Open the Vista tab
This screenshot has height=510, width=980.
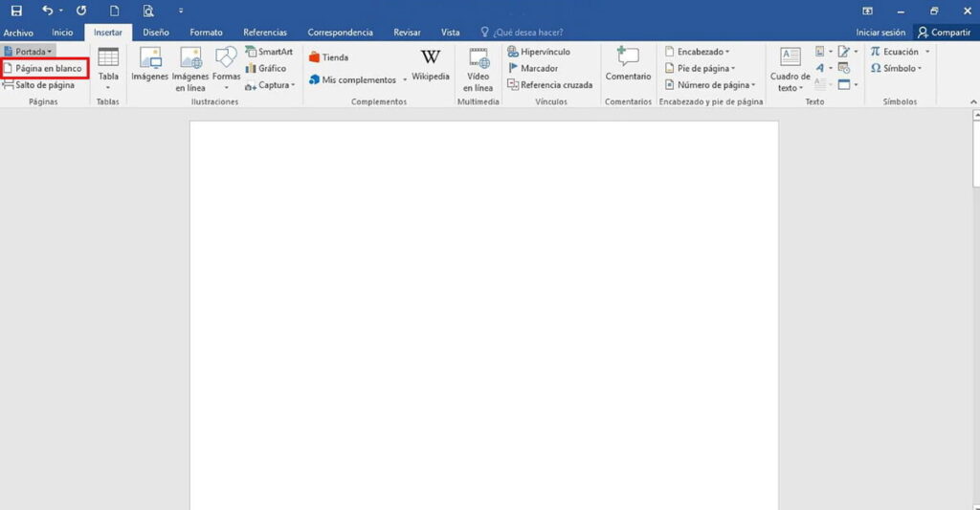[x=450, y=33]
